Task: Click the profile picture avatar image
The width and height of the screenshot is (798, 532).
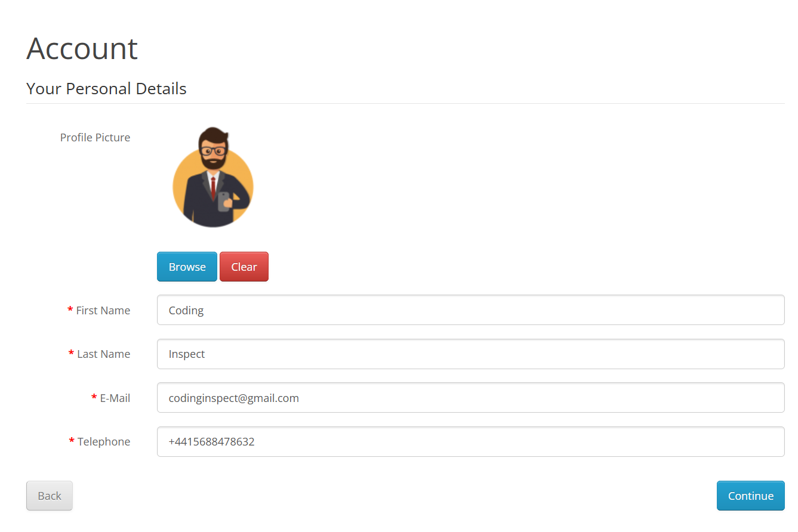Action: (x=213, y=177)
